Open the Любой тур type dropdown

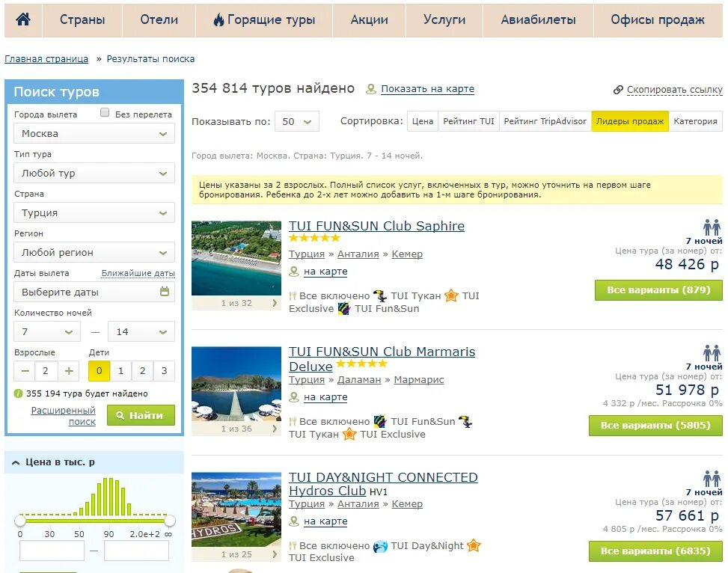[x=94, y=174]
